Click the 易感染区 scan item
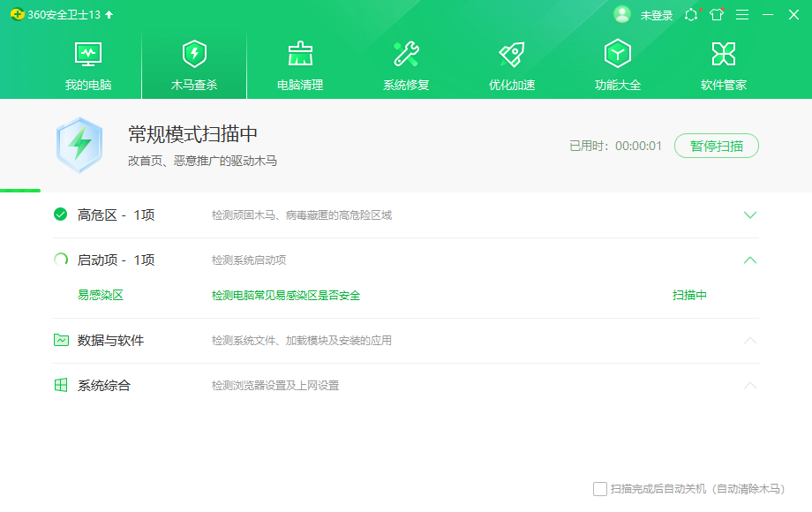Viewport: 812px width, 512px height. point(101,295)
